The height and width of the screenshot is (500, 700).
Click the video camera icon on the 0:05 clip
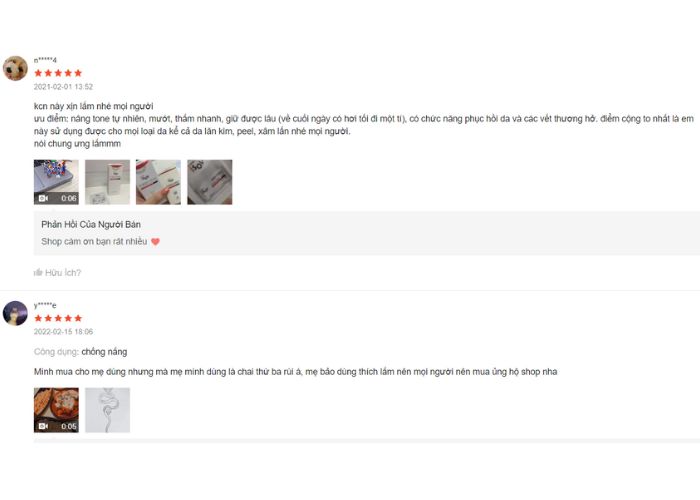click(43, 426)
